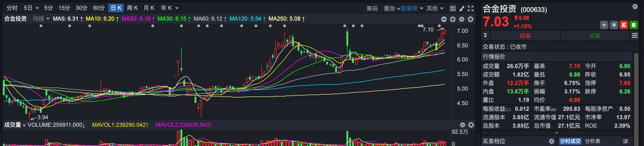Zoom in the K-line chart with plus icon

tap(452, 19)
